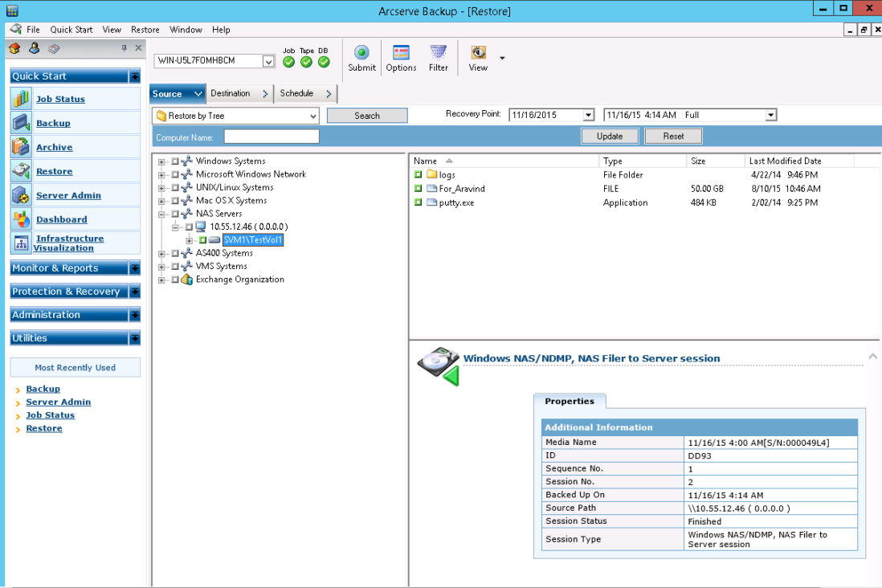Click the Tape engine status icon
This screenshot has height=588, width=882.
(x=307, y=62)
